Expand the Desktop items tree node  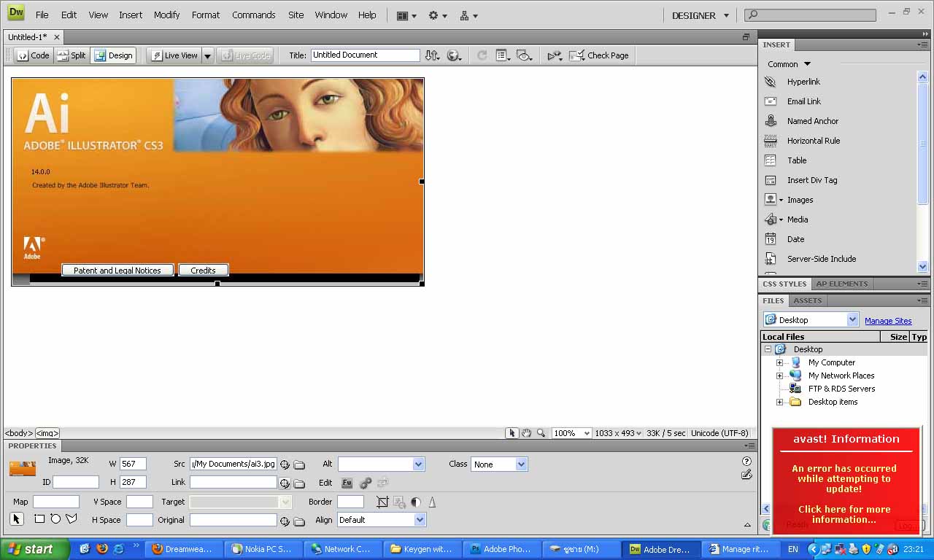coord(779,402)
